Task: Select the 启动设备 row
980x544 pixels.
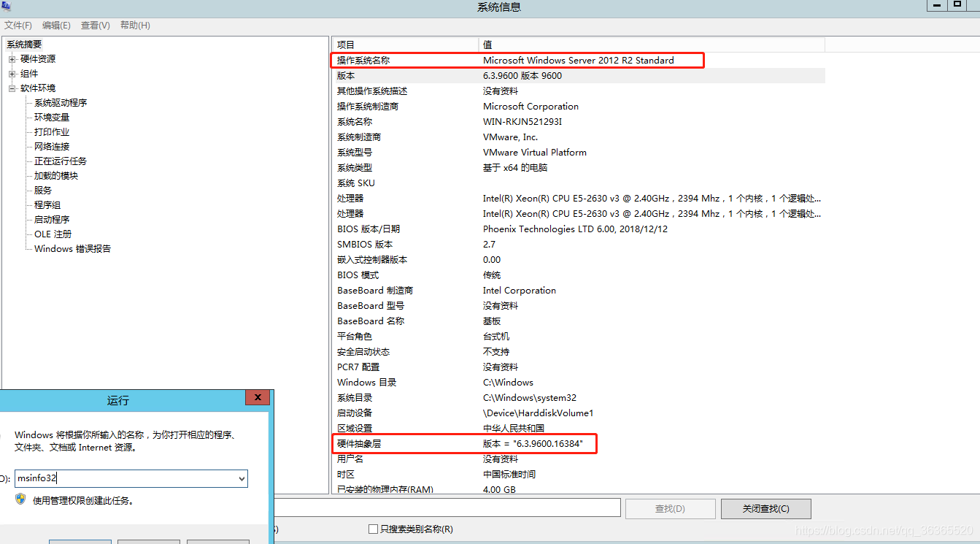Action: (579, 413)
